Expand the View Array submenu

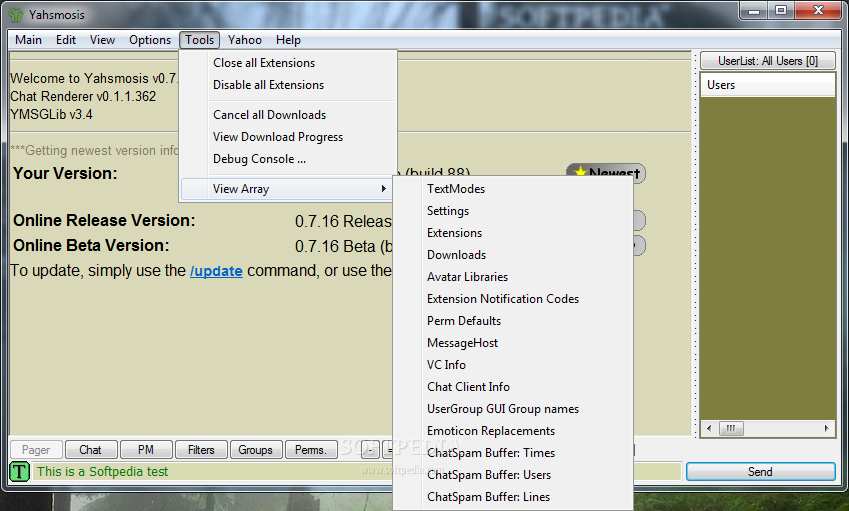286,189
